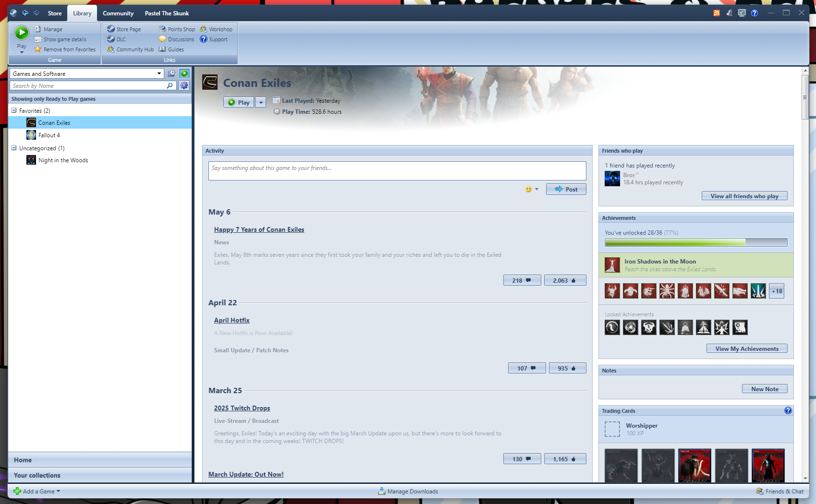Open the emoticon picker smiley

[x=528, y=189]
